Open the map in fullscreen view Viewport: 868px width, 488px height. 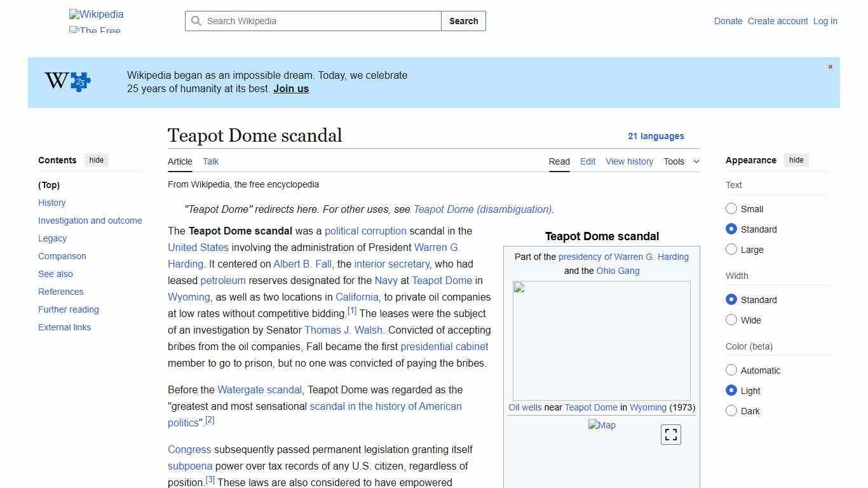670,434
